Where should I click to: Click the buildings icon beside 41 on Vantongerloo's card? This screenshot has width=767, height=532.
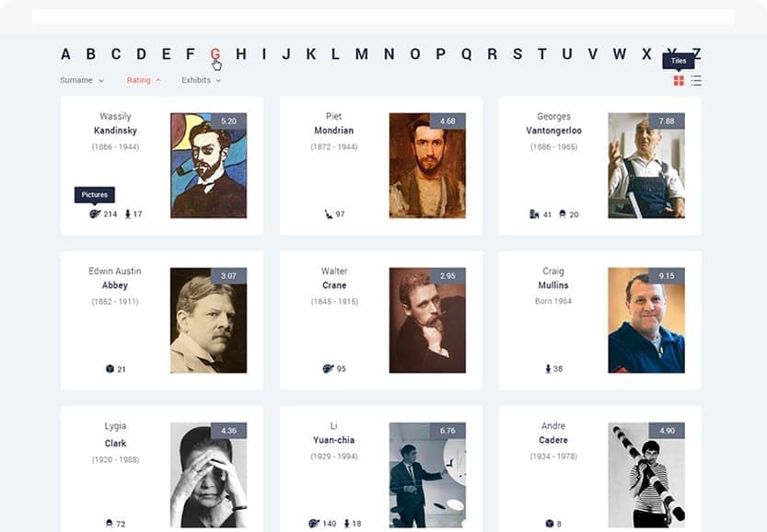tap(534, 214)
